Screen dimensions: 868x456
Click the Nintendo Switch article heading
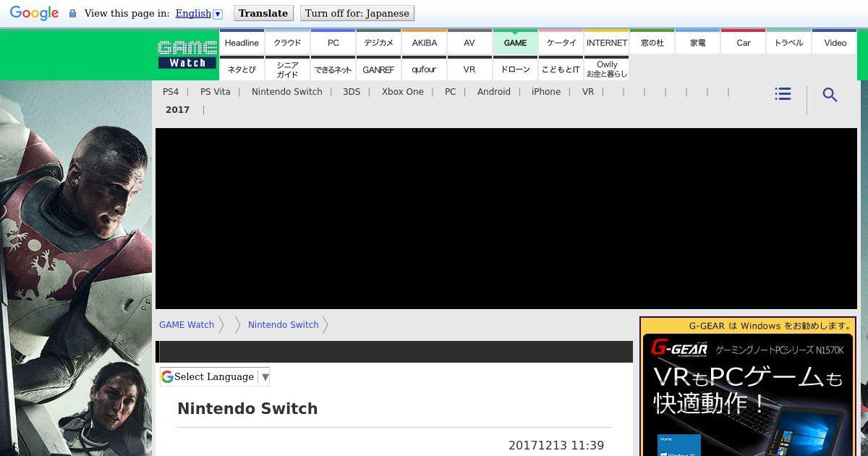click(x=247, y=409)
